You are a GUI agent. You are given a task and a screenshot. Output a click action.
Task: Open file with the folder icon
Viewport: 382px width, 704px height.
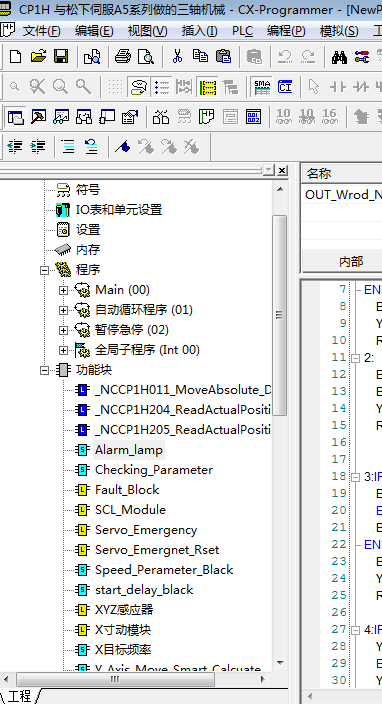(x=38, y=56)
